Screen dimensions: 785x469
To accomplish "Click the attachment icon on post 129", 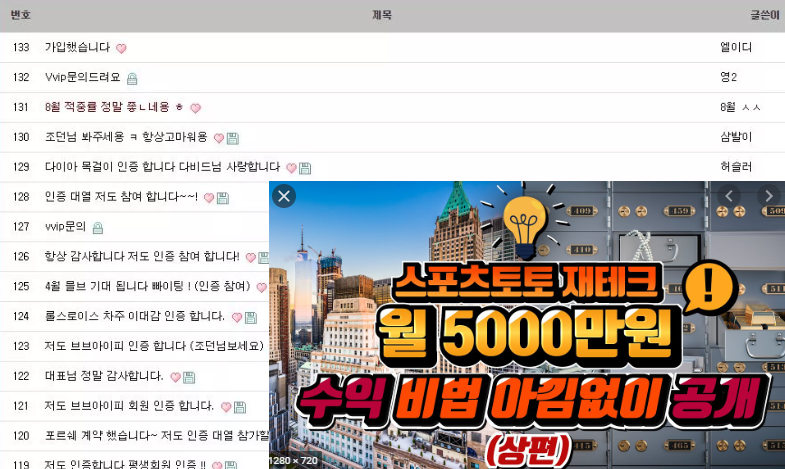I will [305, 169].
